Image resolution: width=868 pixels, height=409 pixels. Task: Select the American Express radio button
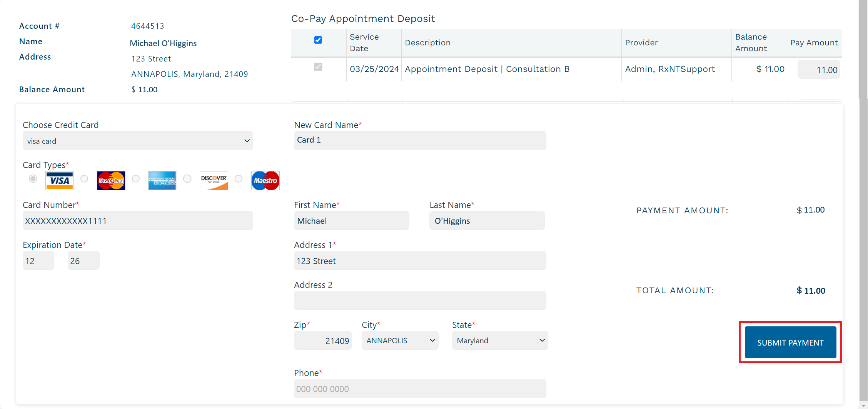coord(136,179)
